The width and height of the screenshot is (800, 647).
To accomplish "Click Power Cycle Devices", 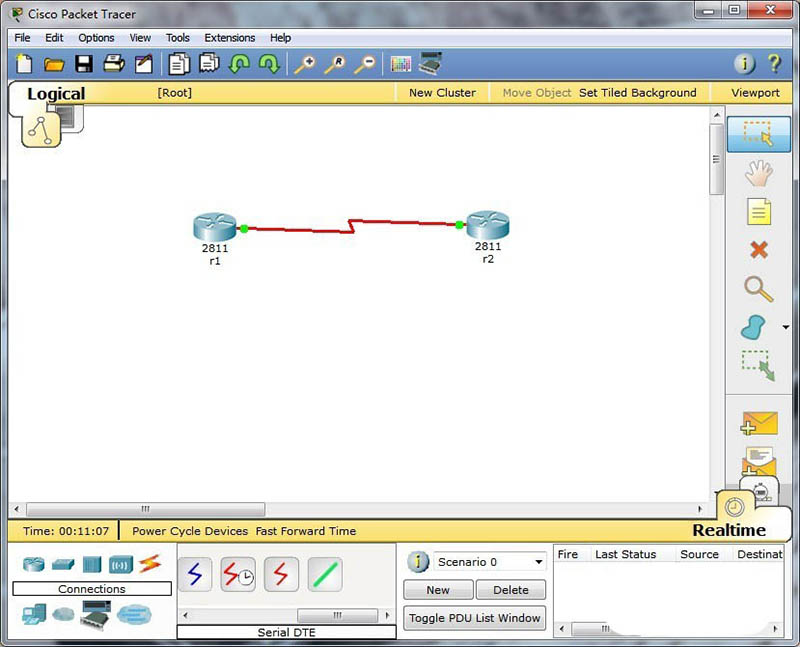I will pos(190,531).
